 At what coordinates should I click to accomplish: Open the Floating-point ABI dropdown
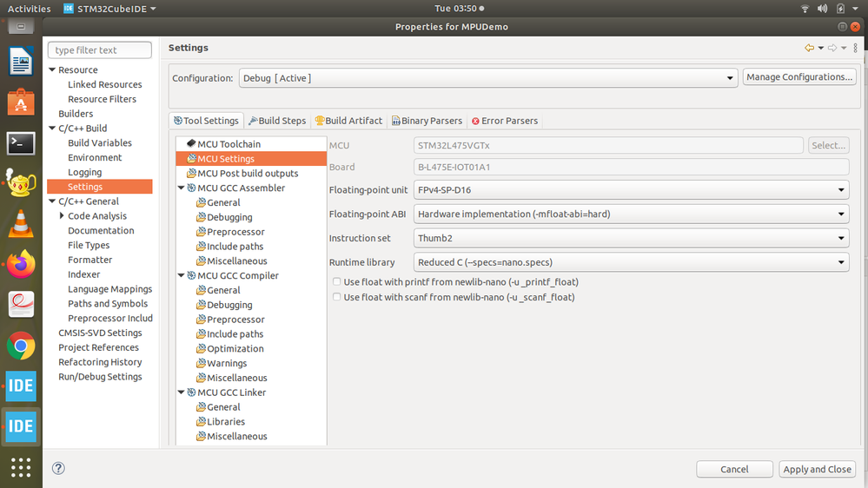(631, 214)
